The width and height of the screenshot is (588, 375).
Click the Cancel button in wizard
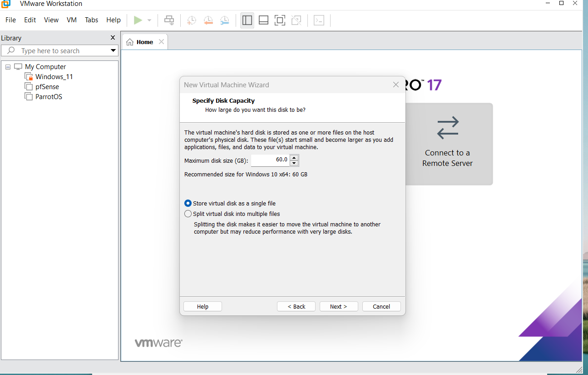tap(381, 306)
